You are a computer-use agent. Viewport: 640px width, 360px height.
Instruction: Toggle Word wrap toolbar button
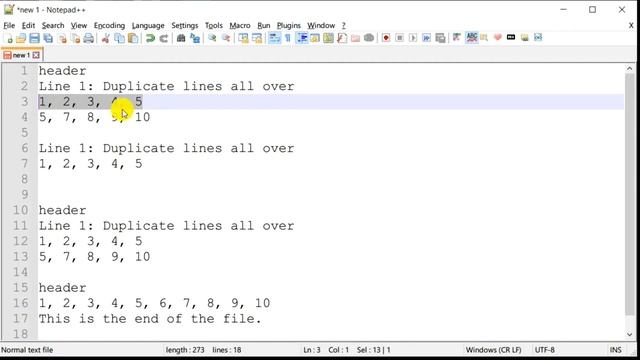click(274, 38)
